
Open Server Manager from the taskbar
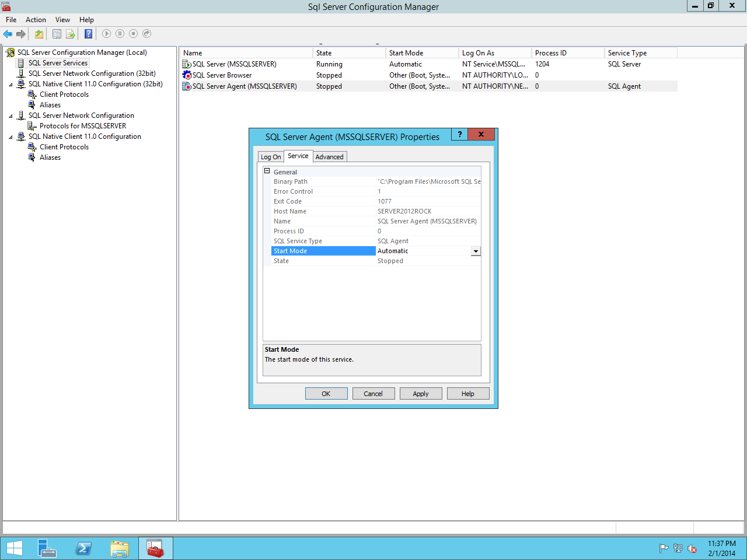coord(47,548)
